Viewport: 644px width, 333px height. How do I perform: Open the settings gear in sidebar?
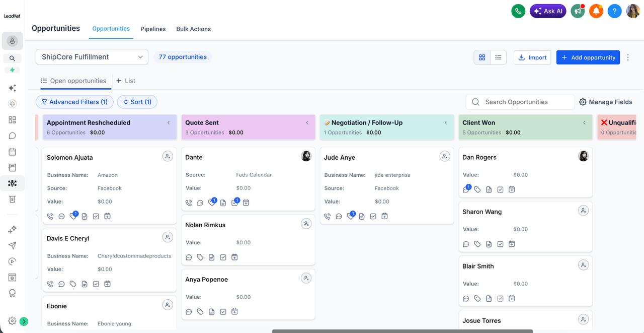point(12,321)
